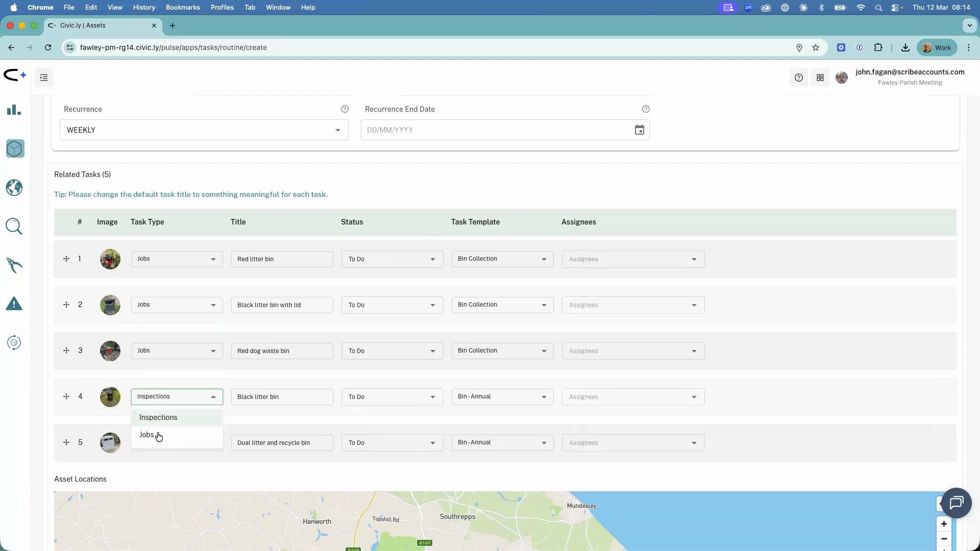
Task: Click the Recurrence End Date calendar picker
Action: pos(639,130)
